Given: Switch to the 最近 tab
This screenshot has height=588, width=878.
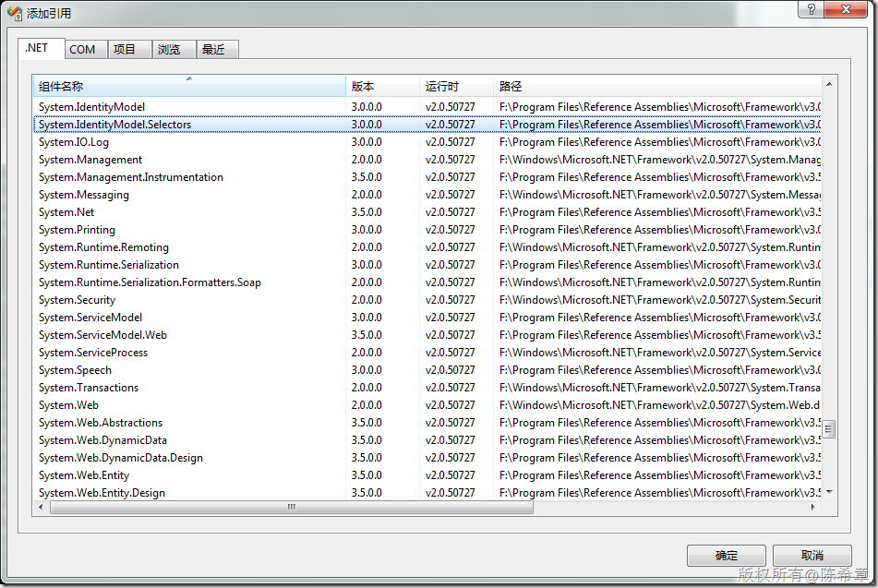Looking at the screenshot, I should pos(217,49).
